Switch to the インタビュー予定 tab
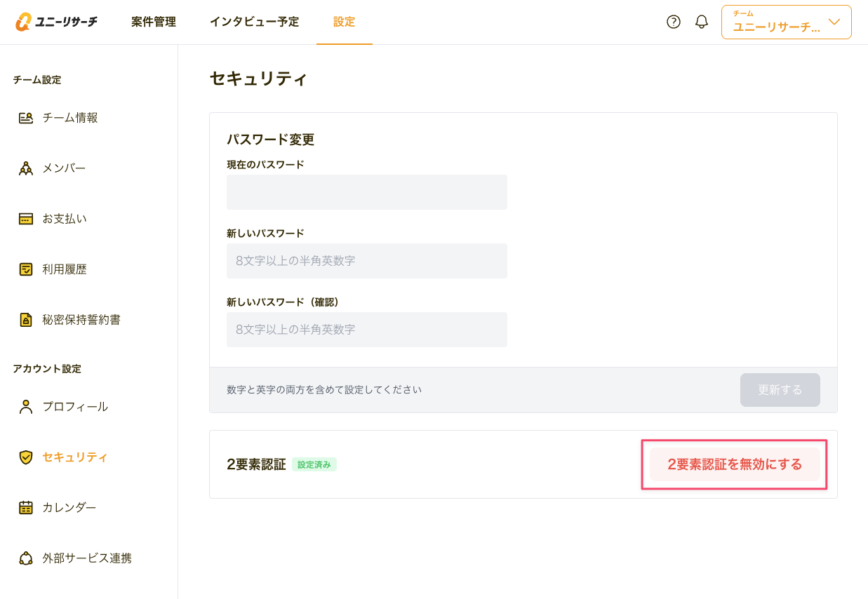Screen dimensions: 868x599 [254, 22]
